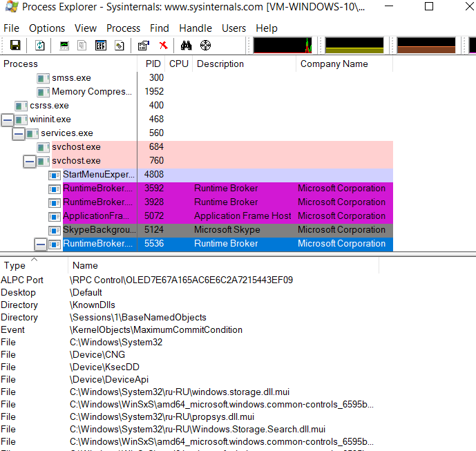476x451 pixels.
Task: Click the svchost.exe PID 684 icon
Action: pyautogui.click(x=43, y=147)
